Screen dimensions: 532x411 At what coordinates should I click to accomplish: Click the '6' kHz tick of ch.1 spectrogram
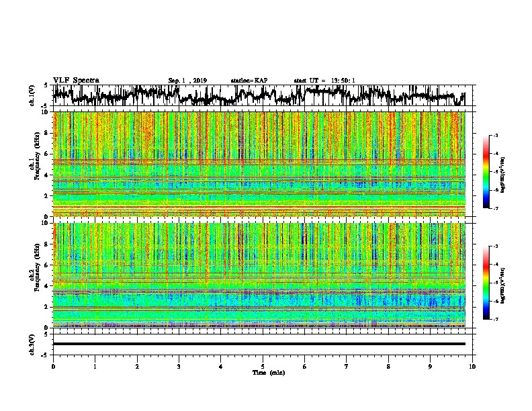click(46, 154)
